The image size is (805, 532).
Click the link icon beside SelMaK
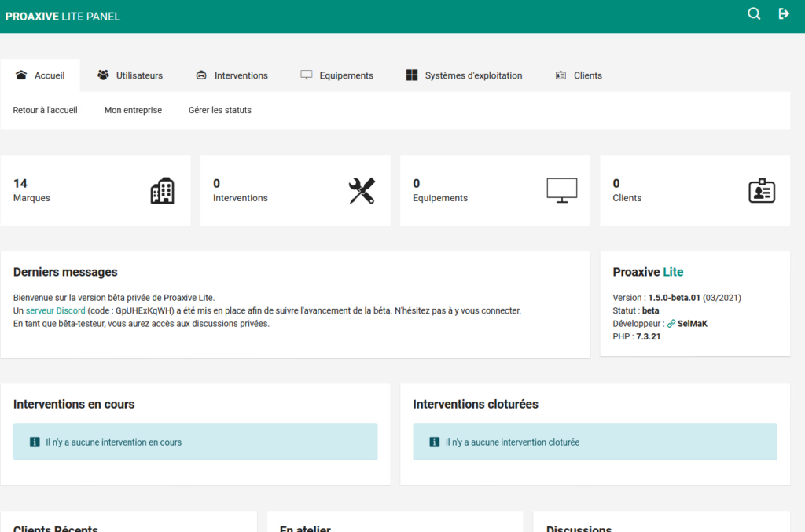point(671,324)
